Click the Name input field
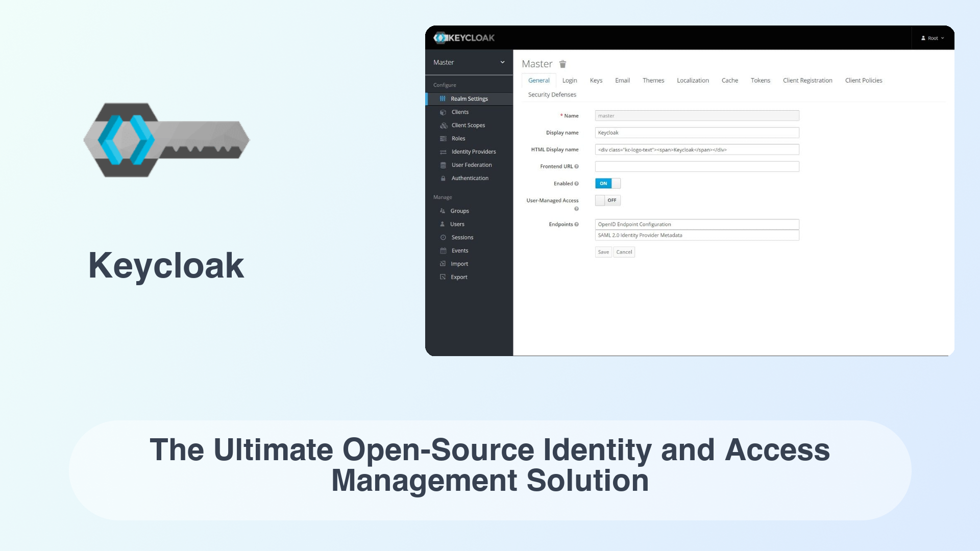 [696, 115]
